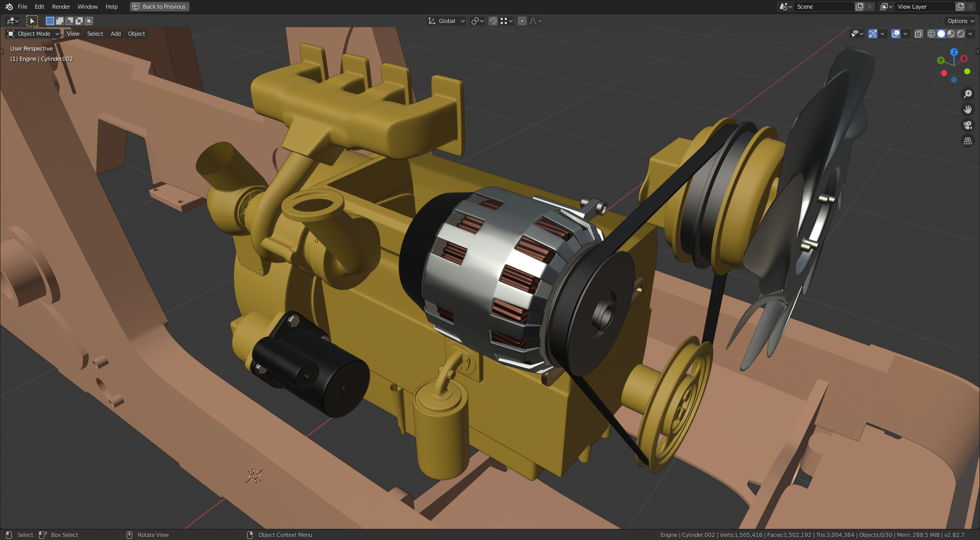Click Back to Previous button

click(x=160, y=7)
